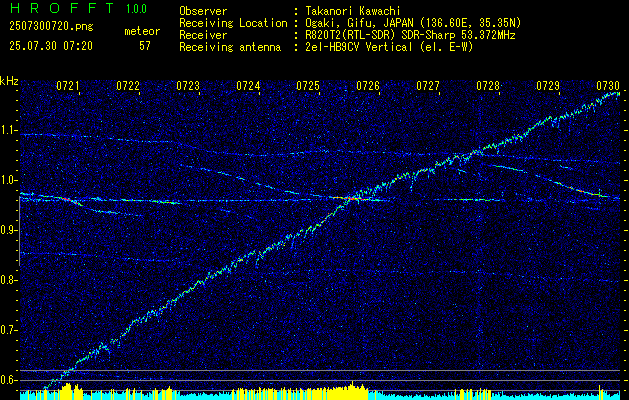Click the 0729 time marker
Viewport: 629px width, 400px height.
[x=548, y=86]
